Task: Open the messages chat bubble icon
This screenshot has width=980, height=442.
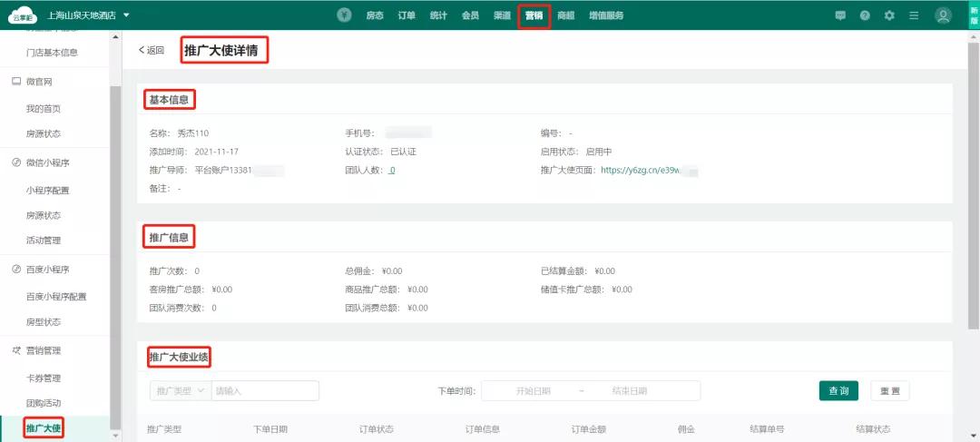Action: click(840, 15)
